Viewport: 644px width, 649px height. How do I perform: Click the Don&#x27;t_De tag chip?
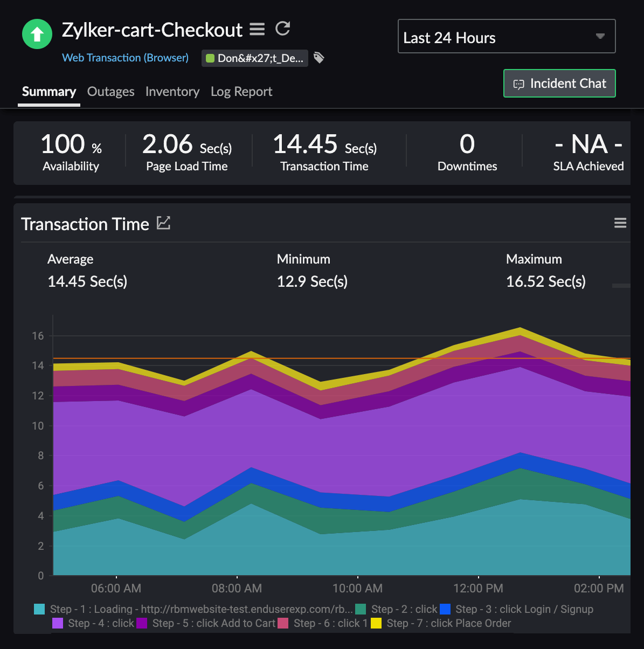click(x=254, y=58)
